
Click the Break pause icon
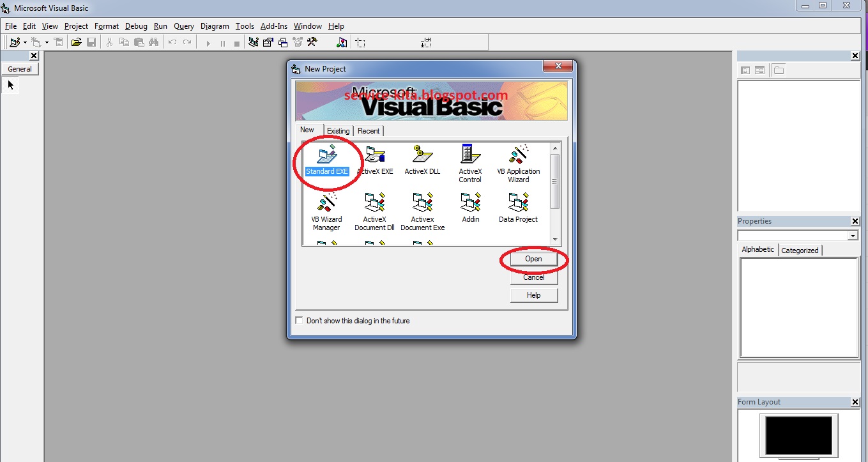[222, 43]
